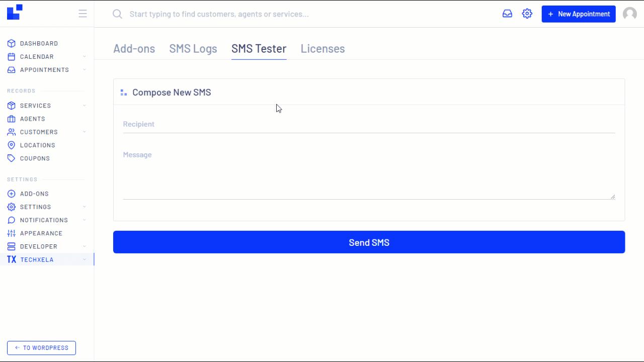The image size is (644, 362).
Task: Open Locations label in the sidebar
Action: point(38,145)
